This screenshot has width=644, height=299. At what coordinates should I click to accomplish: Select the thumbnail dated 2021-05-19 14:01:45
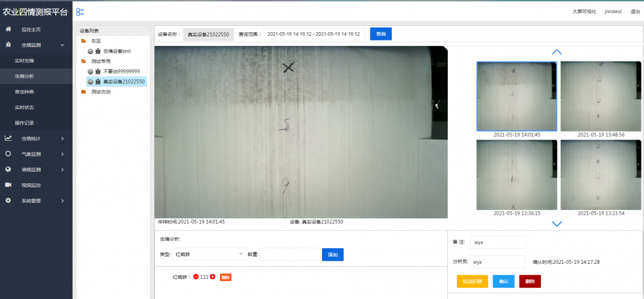pos(516,96)
